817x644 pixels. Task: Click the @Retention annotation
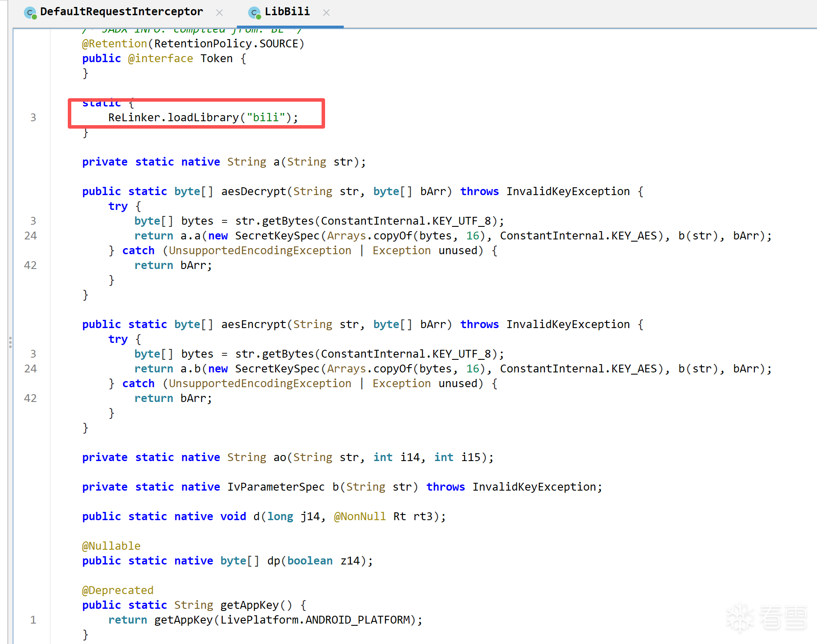click(115, 44)
